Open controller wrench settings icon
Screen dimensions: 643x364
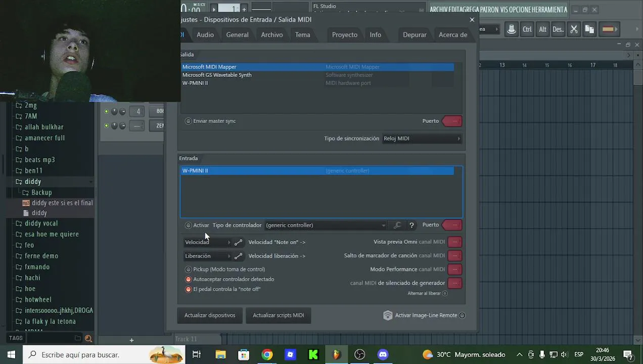(397, 225)
